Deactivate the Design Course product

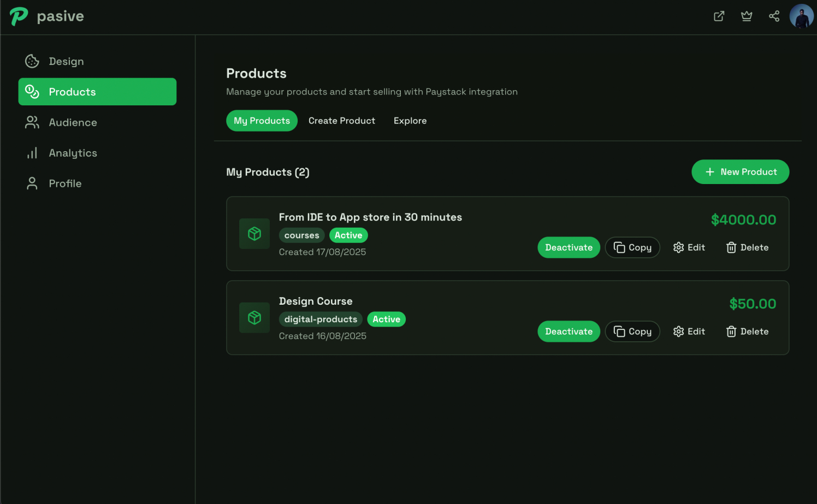pos(569,331)
